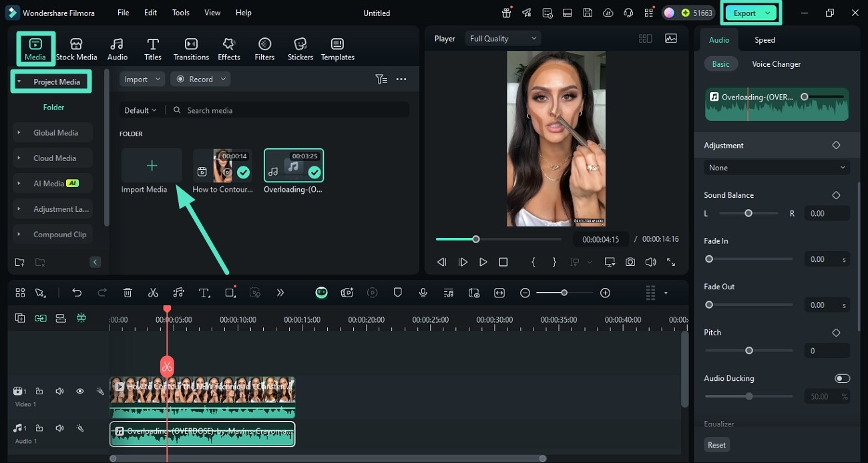Select the text tool in timeline toolbar

(204, 293)
